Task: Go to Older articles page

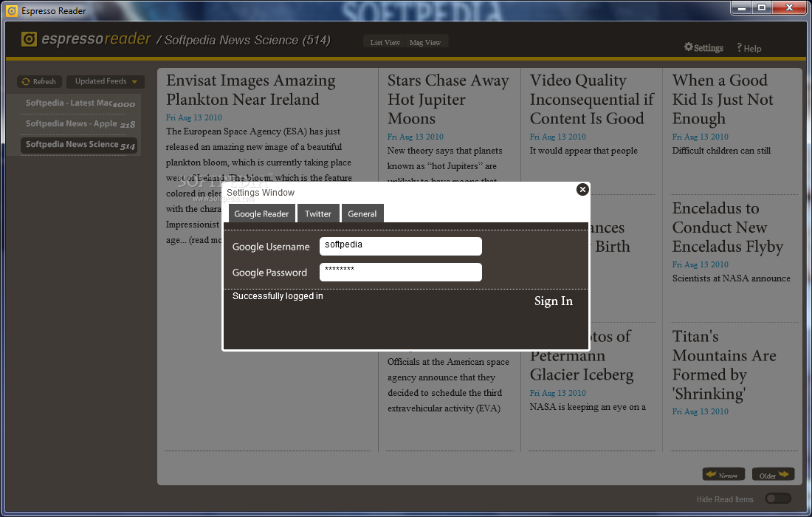Action: pyautogui.click(x=773, y=475)
